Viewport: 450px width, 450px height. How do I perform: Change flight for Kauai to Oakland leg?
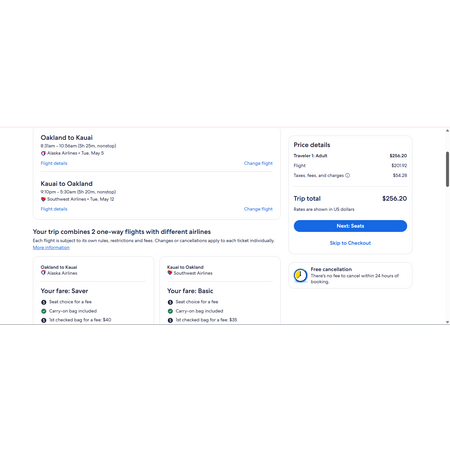click(258, 209)
